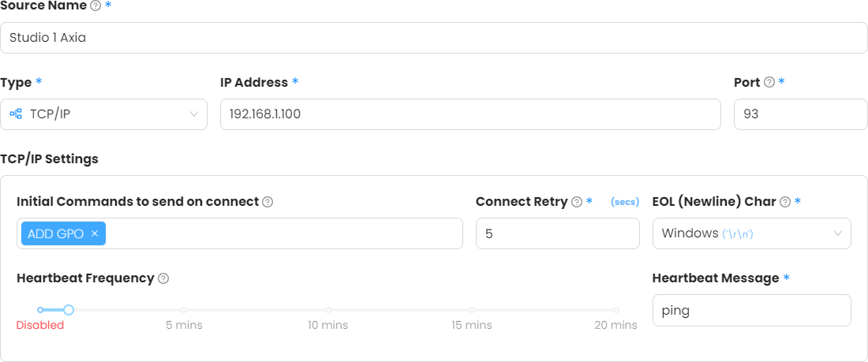Click the Source Name help icon
This screenshot has width=868, height=362.
pyautogui.click(x=95, y=6)
